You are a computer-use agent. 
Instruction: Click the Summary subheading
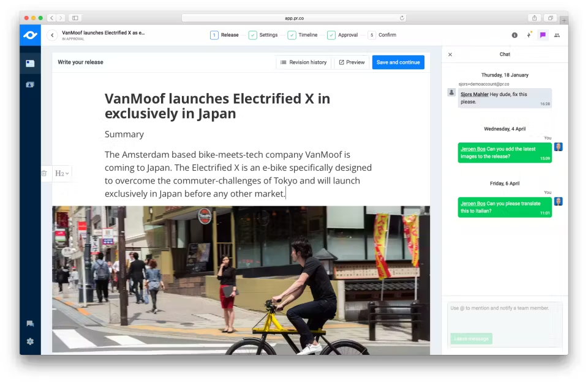[124, 134]
